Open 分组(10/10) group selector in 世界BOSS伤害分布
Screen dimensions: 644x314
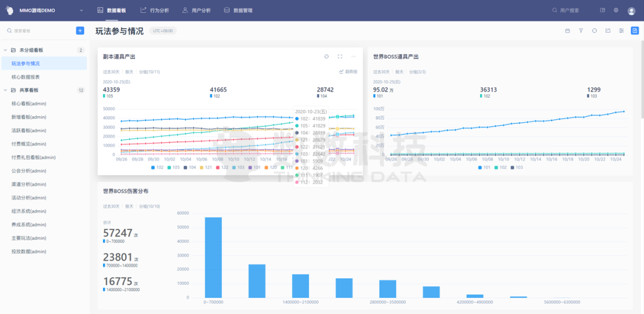149,207
